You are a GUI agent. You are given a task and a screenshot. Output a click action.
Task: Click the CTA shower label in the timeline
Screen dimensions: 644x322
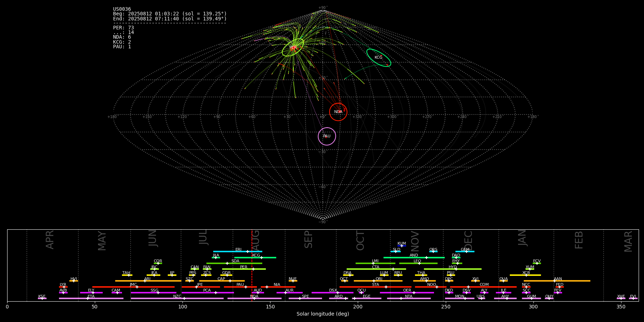(375, 267)
